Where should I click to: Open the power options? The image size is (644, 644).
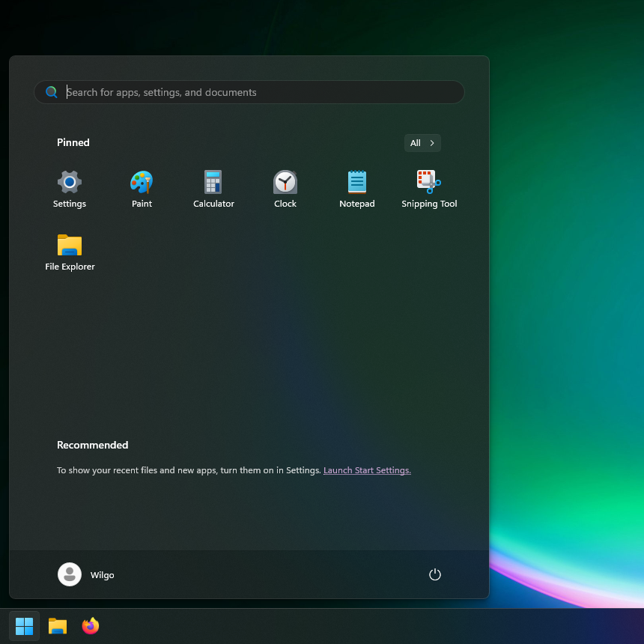coord(435,574)
